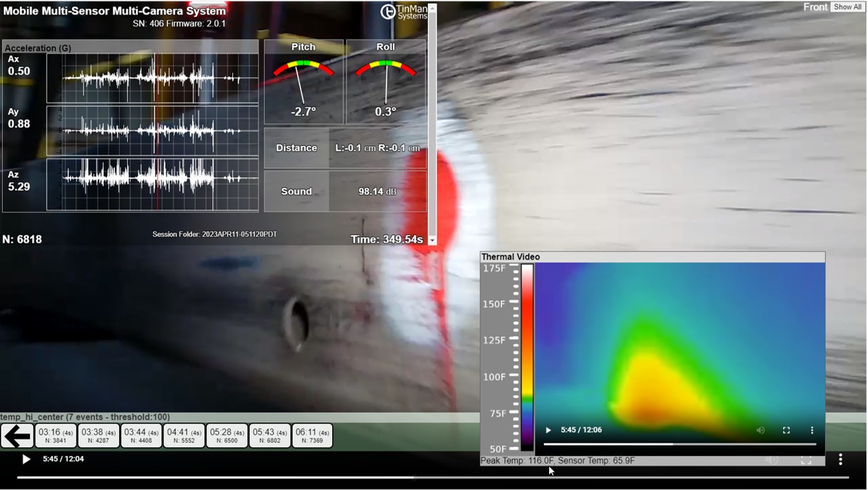Open the thermal video three-dot menu

tap(812, 430)
